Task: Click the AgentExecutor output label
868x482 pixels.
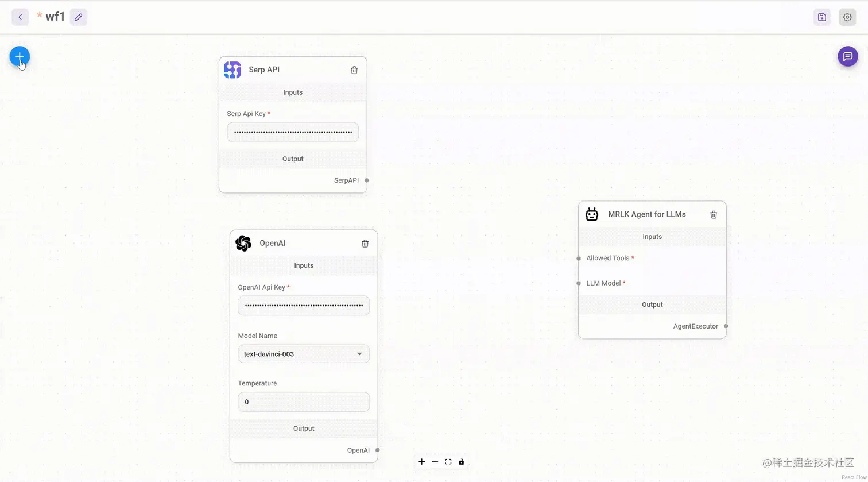Action: 696,326
